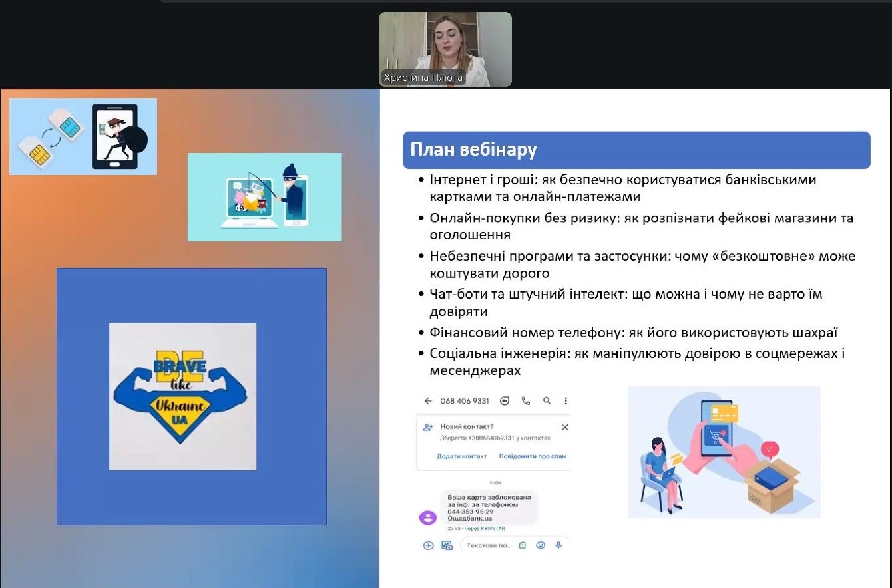Open the three-dot overflow menu in the header
892x588 pixels.
pyautogui.click(x=566, y=400)
